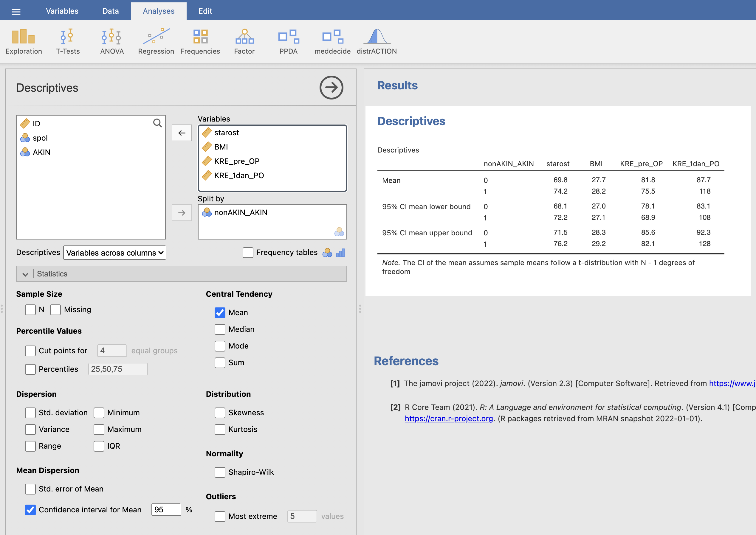Switch to the Data tab
The width and height of the screenshot is (756, 535).
pos(111,11)
